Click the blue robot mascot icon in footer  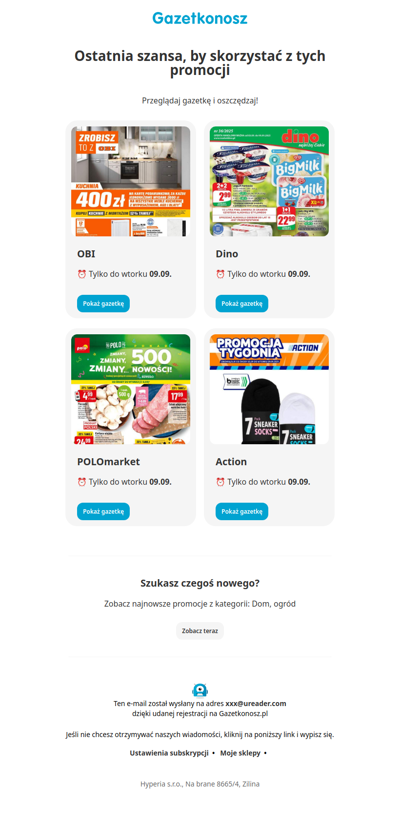click(200, 690)
